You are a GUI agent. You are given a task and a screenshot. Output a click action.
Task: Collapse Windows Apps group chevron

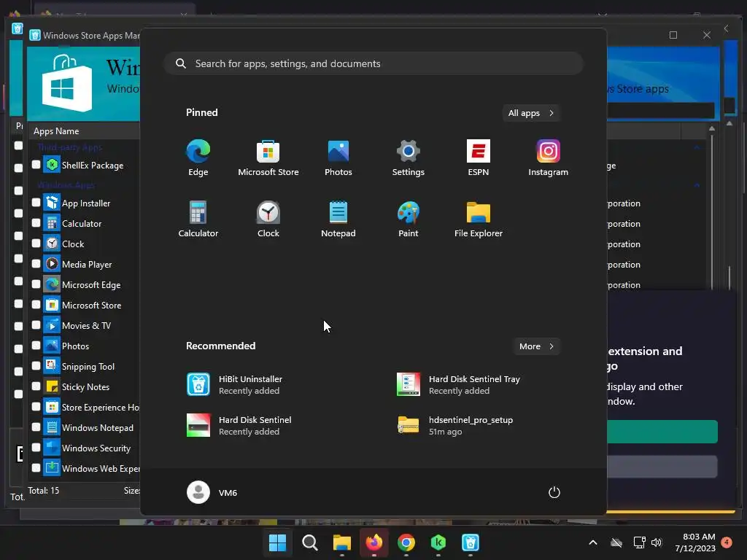click(697, 184)
